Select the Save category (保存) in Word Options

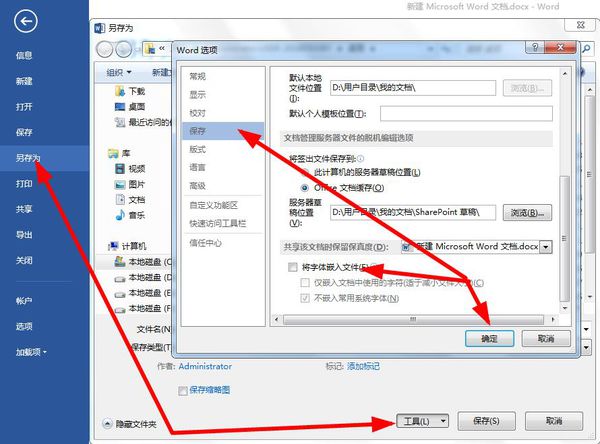[x=223, y=131]
